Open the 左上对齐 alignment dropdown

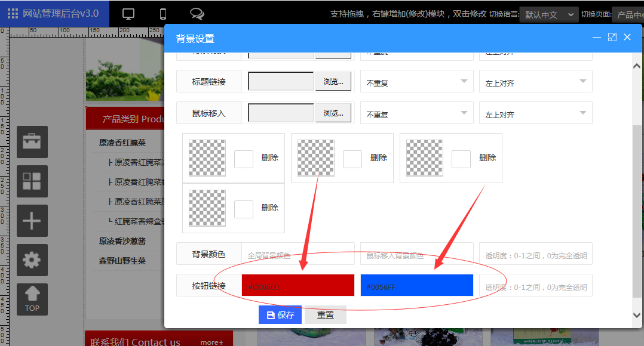535,81
